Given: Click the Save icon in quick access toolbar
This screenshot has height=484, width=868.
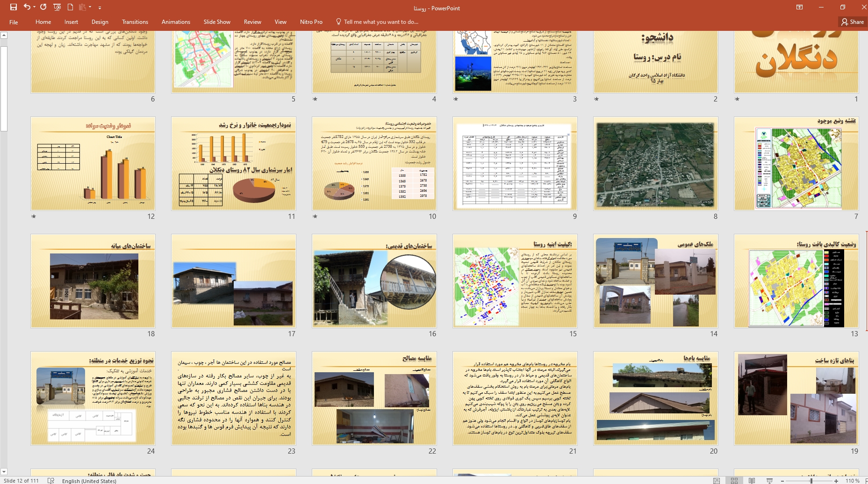Looking at the screenshot, I should point(14,7).
